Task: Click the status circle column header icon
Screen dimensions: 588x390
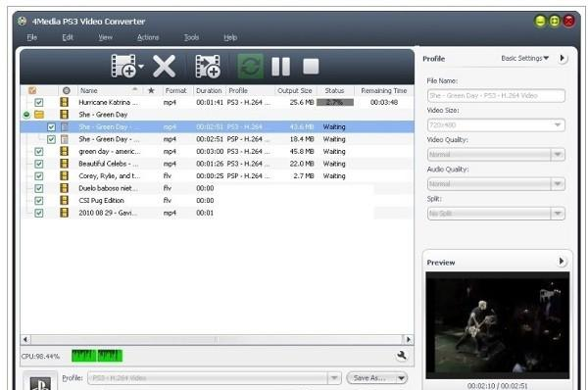Action: 67,90
